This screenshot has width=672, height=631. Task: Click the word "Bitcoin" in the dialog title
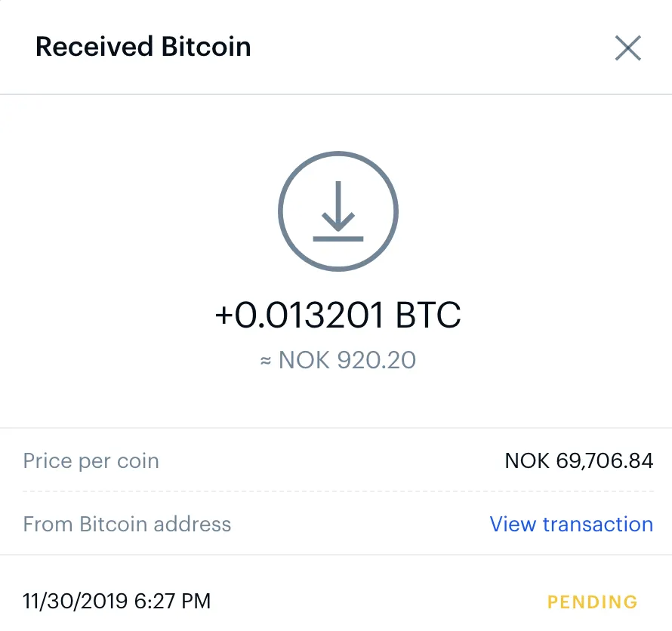click(x=205, y=47)
